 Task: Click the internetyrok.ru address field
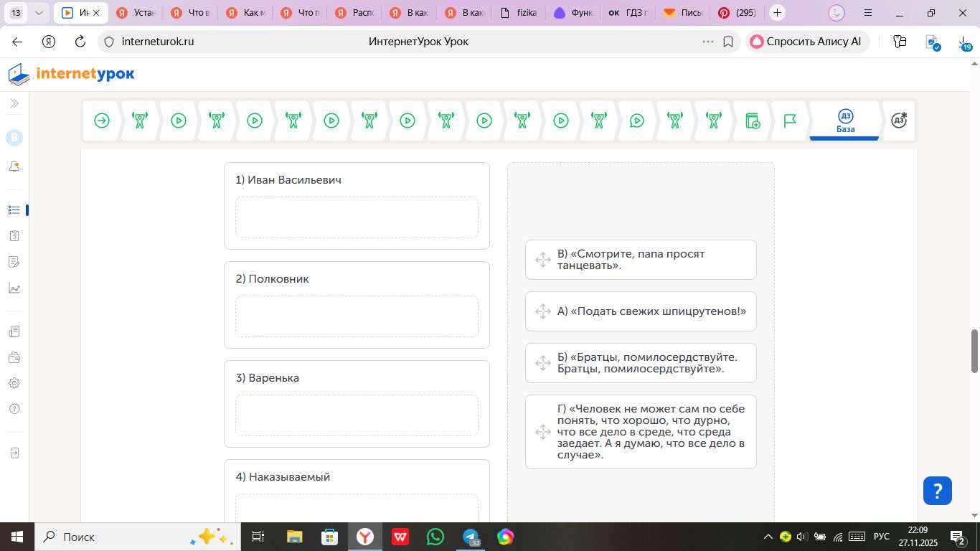[x=158, y=42]
